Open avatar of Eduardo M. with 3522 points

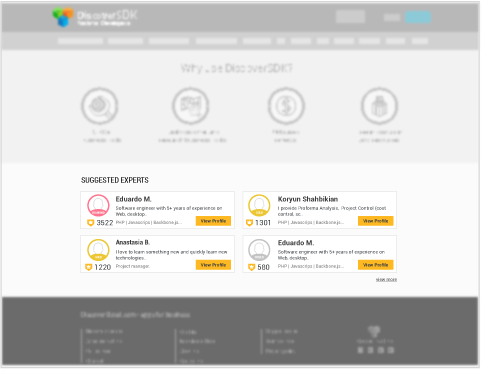pyautogui.click(x=98, y=205)
